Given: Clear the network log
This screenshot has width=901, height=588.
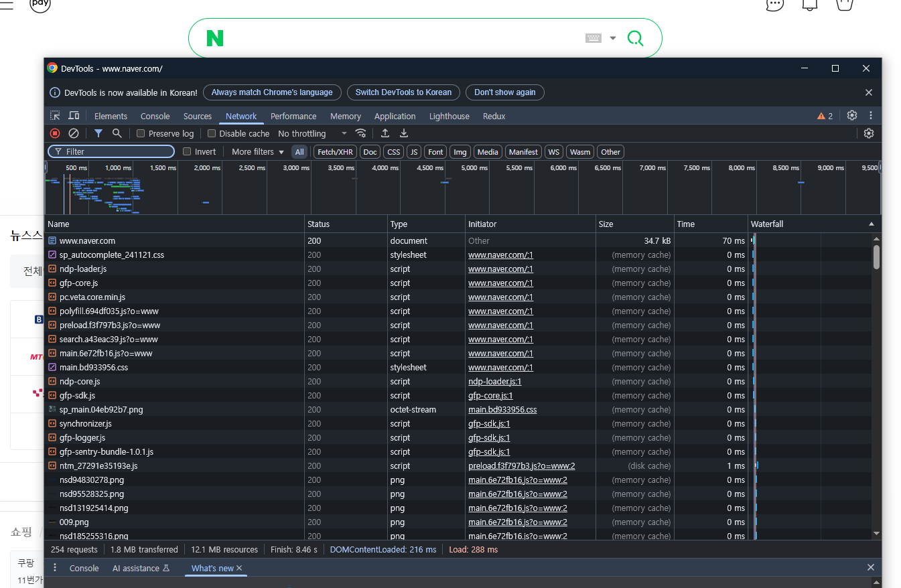Looking at the screenshot, I should tap(74, 133).
